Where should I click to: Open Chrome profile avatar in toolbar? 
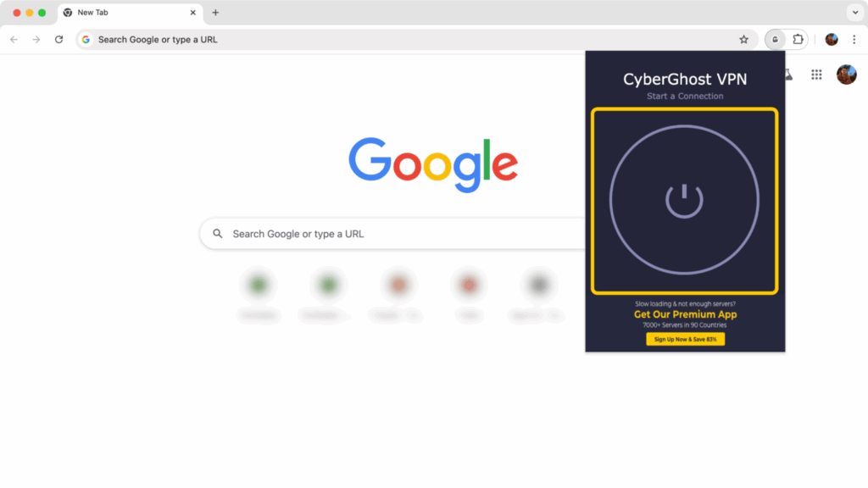(831, 39)
